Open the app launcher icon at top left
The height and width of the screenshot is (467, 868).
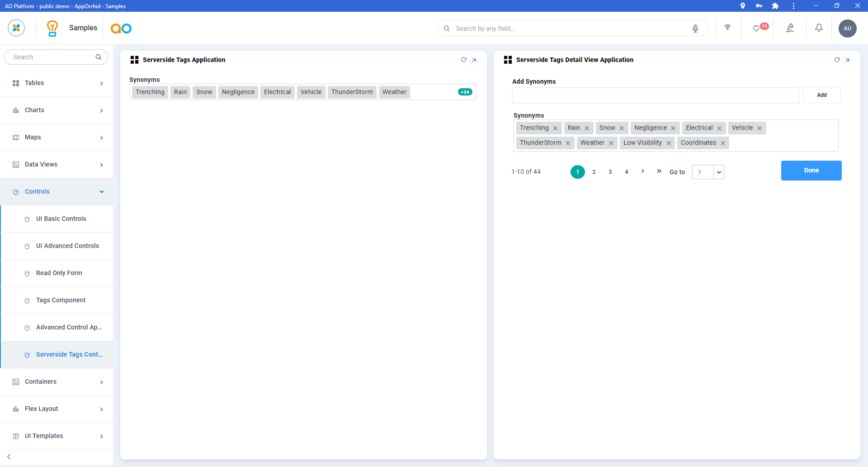[x=16, y=28]
